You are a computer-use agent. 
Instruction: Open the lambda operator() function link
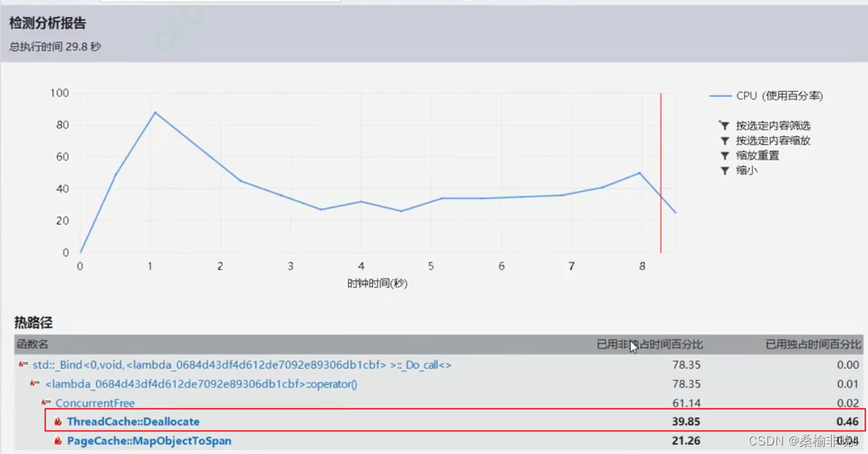(201, 384)
